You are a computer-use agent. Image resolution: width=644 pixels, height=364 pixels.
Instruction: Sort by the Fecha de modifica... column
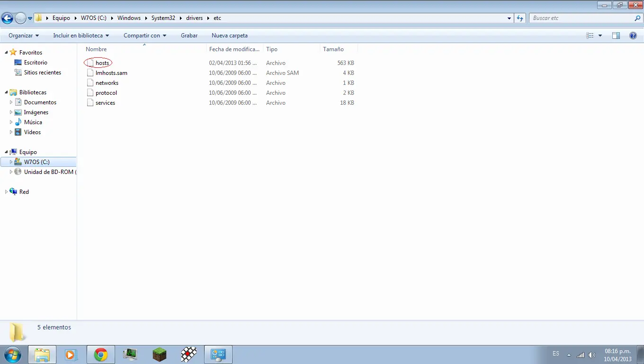234,49
